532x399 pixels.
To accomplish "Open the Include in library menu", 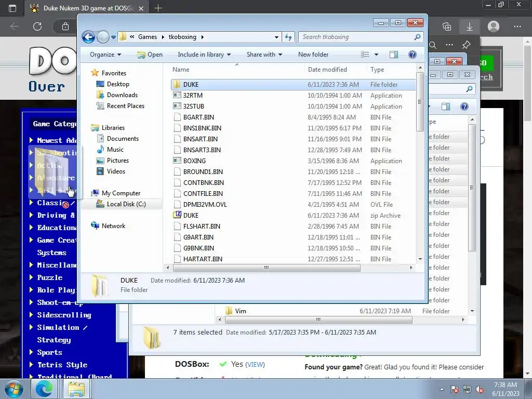I will click(204, 55).
